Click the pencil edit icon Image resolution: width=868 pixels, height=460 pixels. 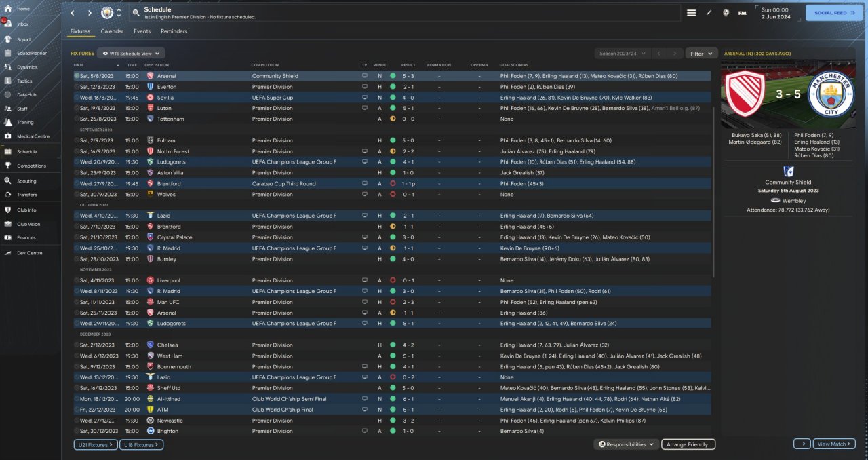coord(709,13)
